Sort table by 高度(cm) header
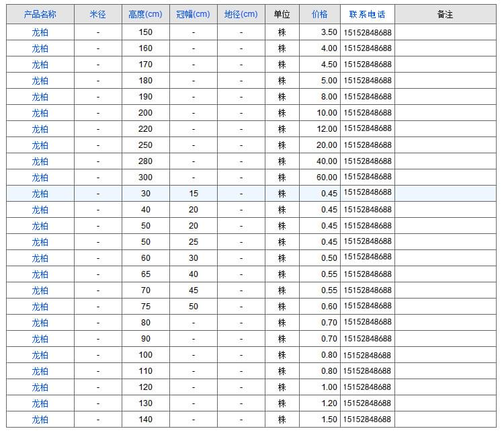The width and height of the screenshot is (504, 435). [x=145, y=15]
